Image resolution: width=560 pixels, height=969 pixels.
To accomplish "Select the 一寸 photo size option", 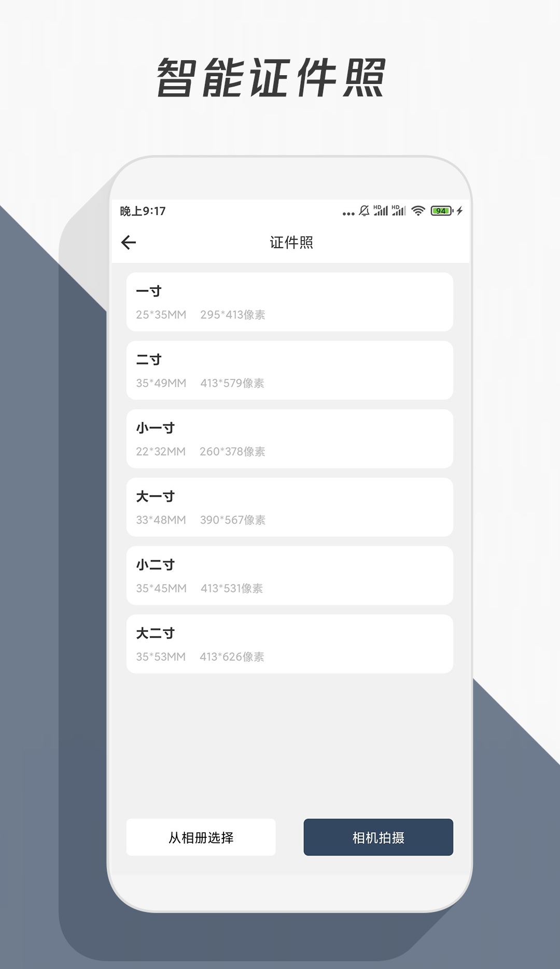I will (x=290, y=302).
